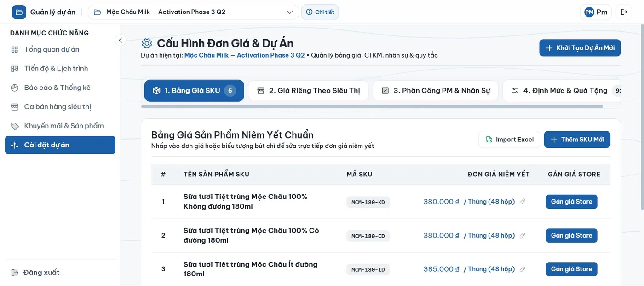Edit price pencil icon for MCM-180-KD
The image size is (644, 286).
click(523, 202)
